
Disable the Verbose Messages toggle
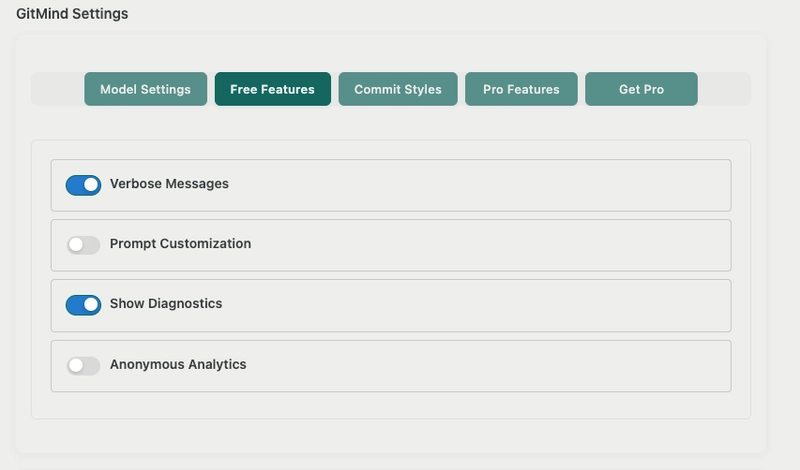pos(83,185)
